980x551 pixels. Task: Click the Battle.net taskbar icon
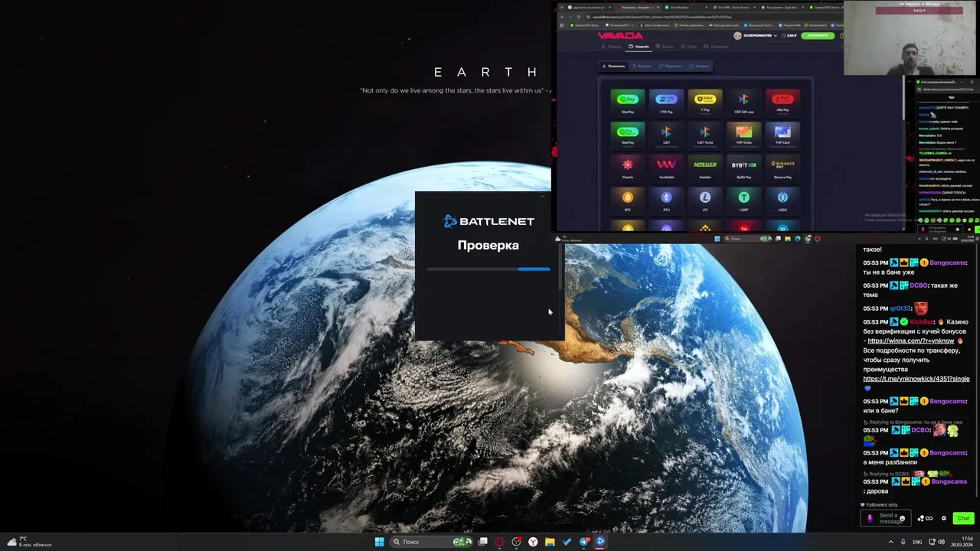(x=600, y=542)
